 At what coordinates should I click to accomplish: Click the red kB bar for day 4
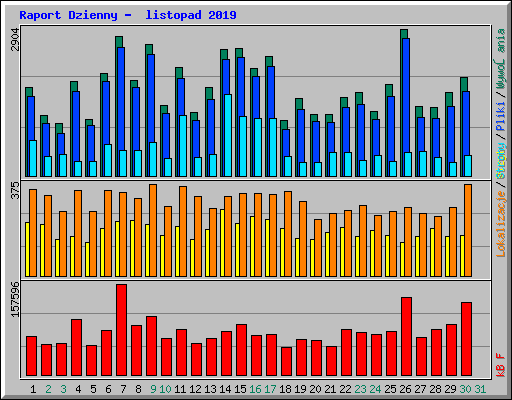pos(77,348)
